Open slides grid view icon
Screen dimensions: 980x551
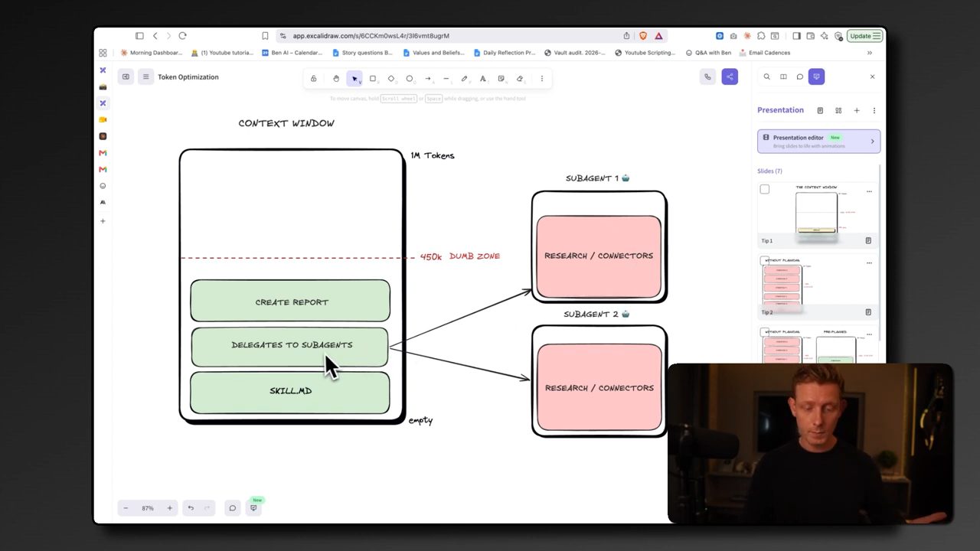[838, 110]
